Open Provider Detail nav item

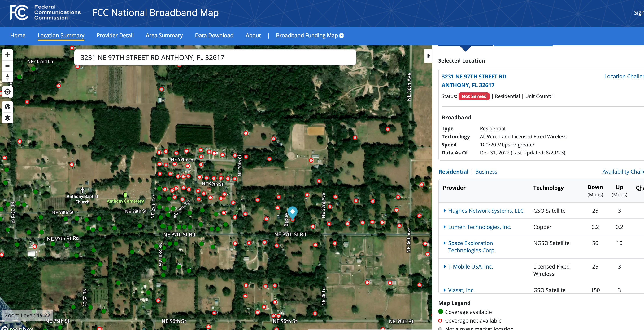click(115, 36)
